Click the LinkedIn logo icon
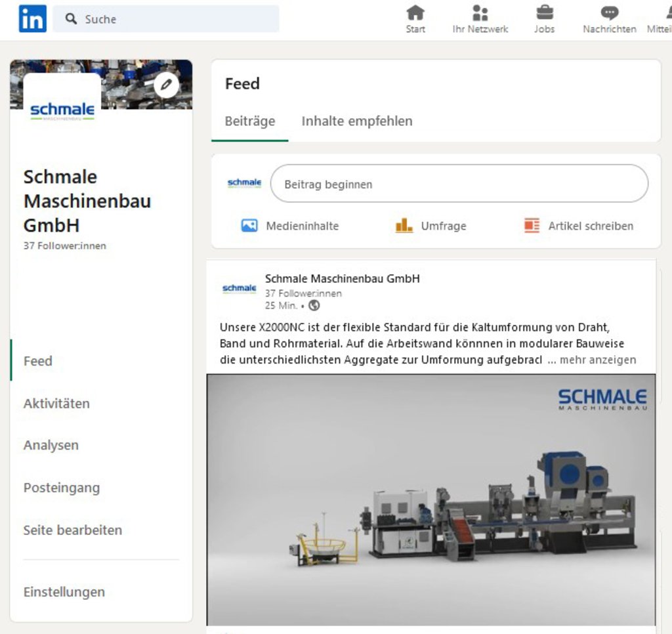This screenshot has width=672, height=634. click(33, 18)
